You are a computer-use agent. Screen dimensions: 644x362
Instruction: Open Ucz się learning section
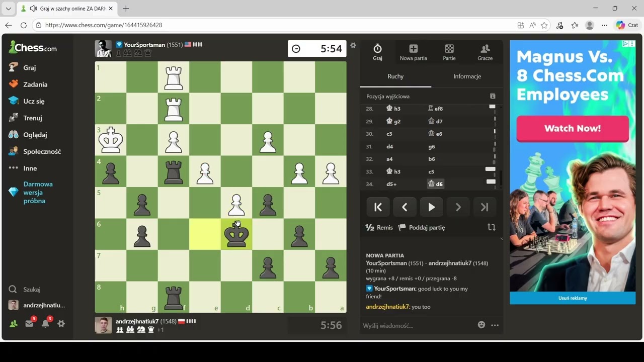(x=27, y=101)
